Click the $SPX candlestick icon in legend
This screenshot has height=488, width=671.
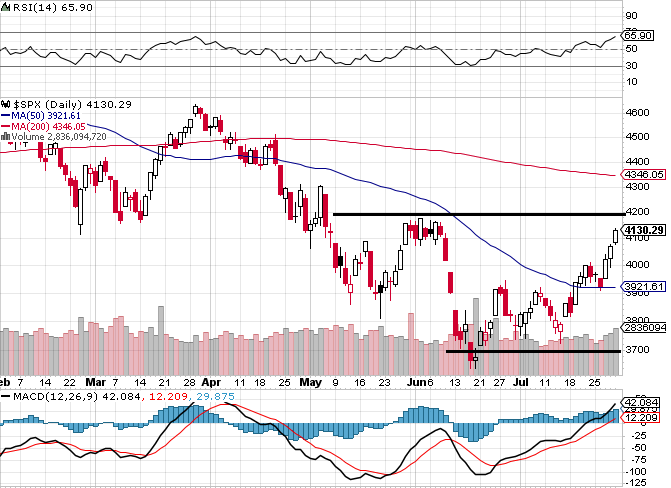[x=6, y=104]
